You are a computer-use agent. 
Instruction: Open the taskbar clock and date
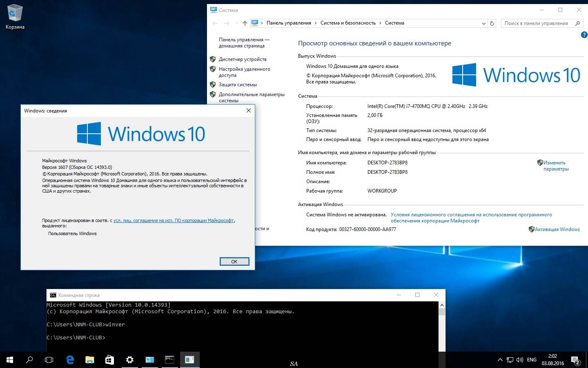(x=552, y=360)
